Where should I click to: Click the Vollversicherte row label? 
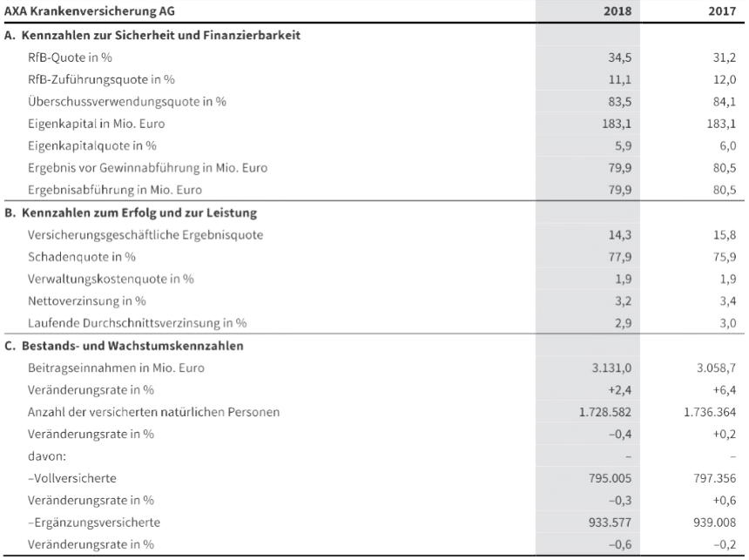[72, 478]
